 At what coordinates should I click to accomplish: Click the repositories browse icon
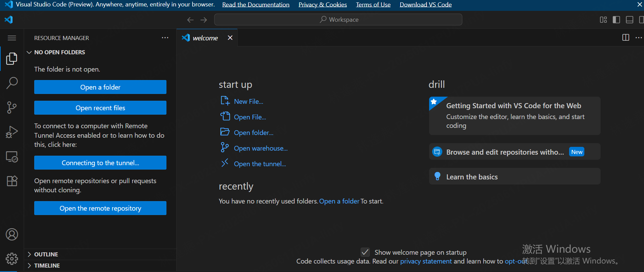pos(437,152)
